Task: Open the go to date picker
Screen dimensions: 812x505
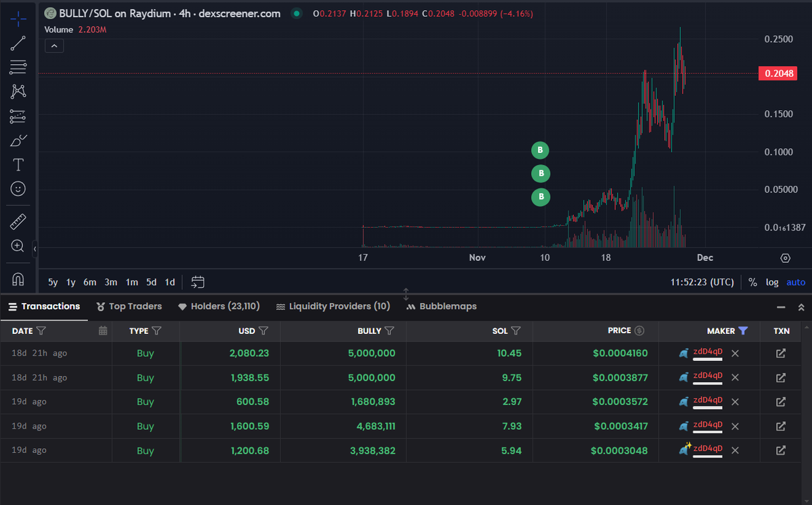Action: tap(198, 282)
